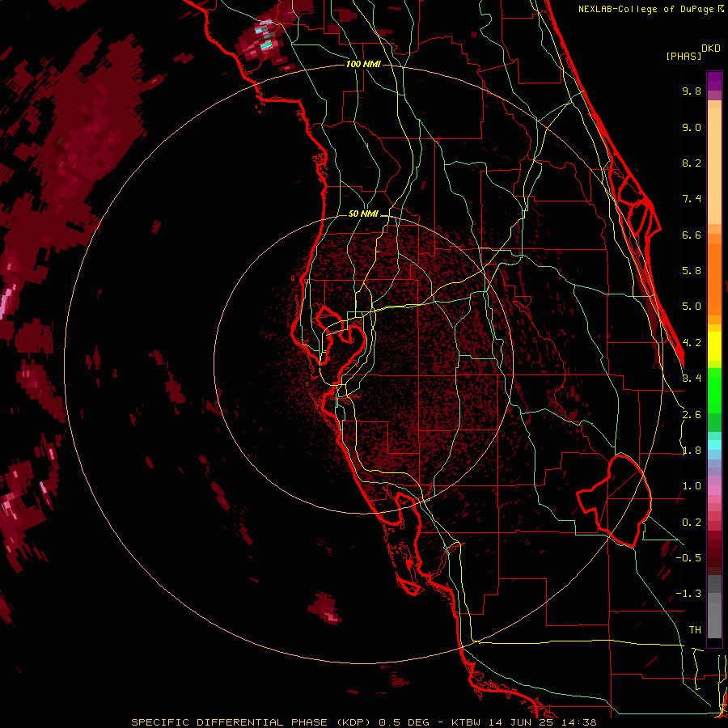This screenshot has height=728, width=728.
Task: Click the 9.0 legend value
Action: click(692, 127)
